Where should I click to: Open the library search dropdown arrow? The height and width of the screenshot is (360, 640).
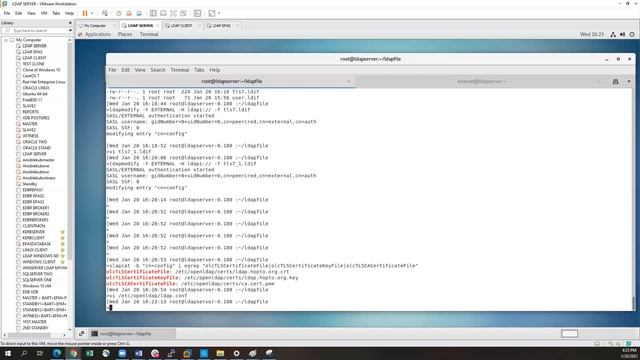70,31
